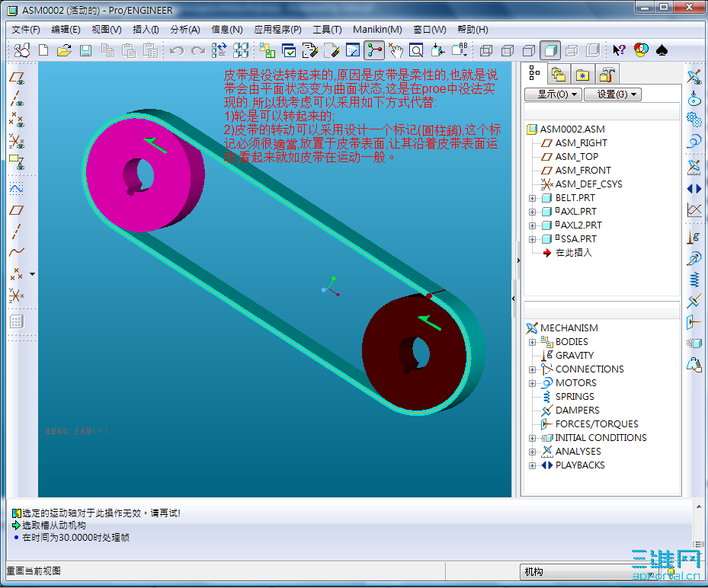The height and width of the screenshot is (588, 708).
Task: Open a file with the folder icon
Action: [64, 50]
